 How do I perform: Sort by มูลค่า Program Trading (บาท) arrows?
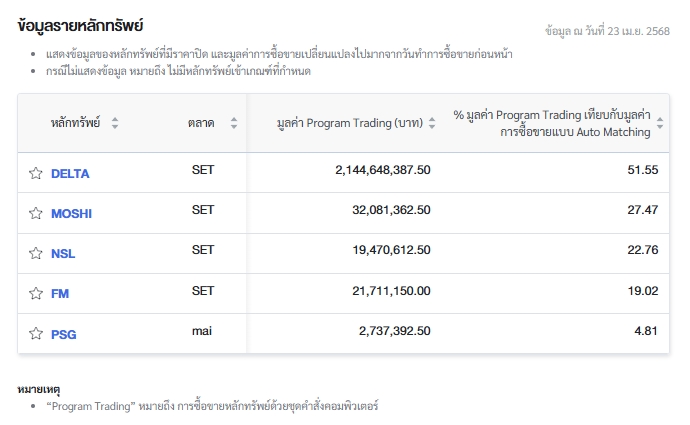click(432, 123)
